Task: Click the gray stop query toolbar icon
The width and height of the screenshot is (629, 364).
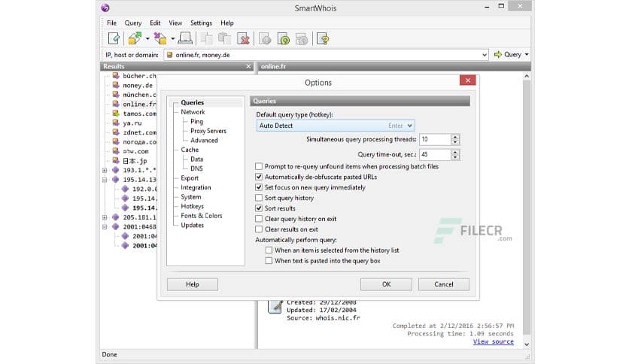Action: [x=265, y=39]
